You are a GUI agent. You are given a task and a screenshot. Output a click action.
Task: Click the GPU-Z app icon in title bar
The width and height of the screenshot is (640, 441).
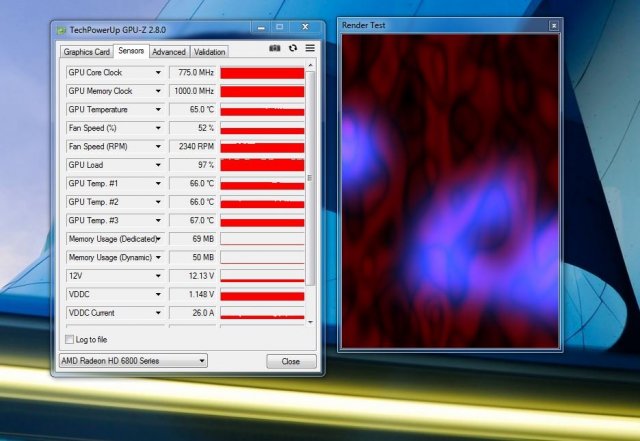(x=63, y=29)
